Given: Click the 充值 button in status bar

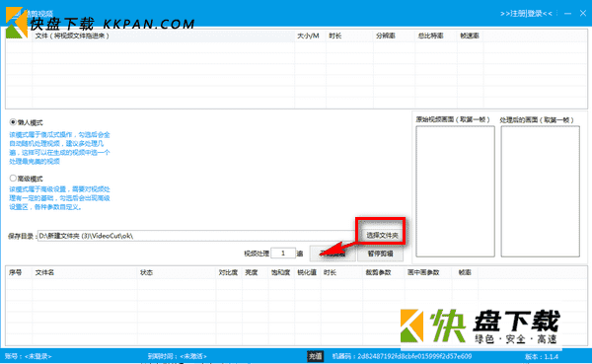Looking at the screenshot, I should pyautogui.click(x=316, y=356).
